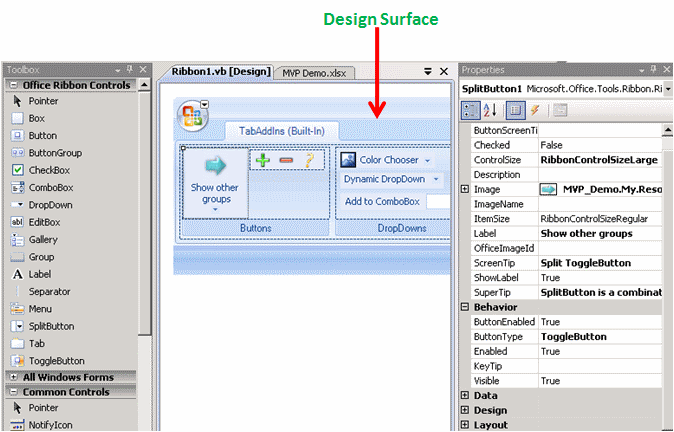Expand the Data category

coord(465,395)
